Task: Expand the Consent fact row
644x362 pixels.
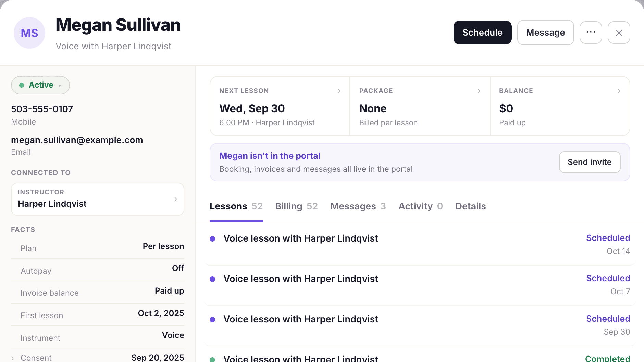Action: tap(98, 357)
